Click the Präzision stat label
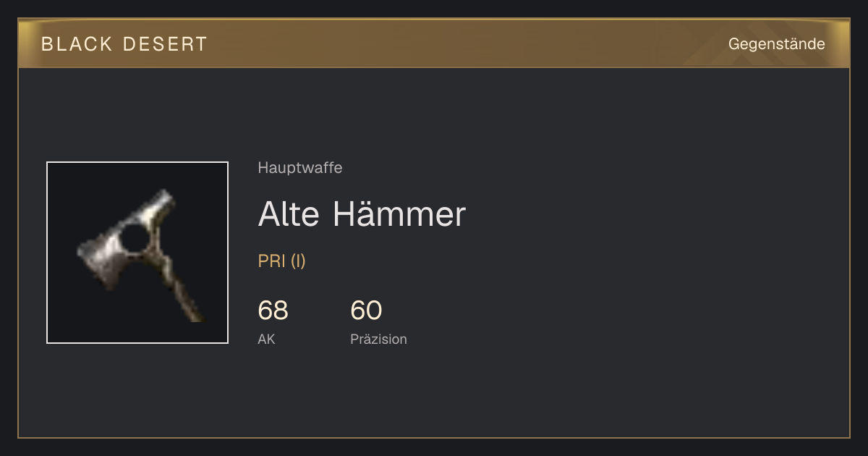 point(378,339)
